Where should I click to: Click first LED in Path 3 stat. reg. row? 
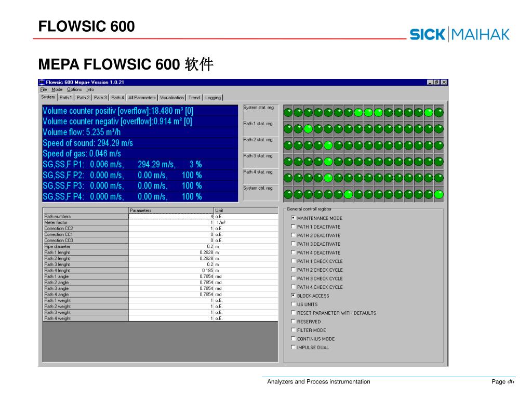288,162
